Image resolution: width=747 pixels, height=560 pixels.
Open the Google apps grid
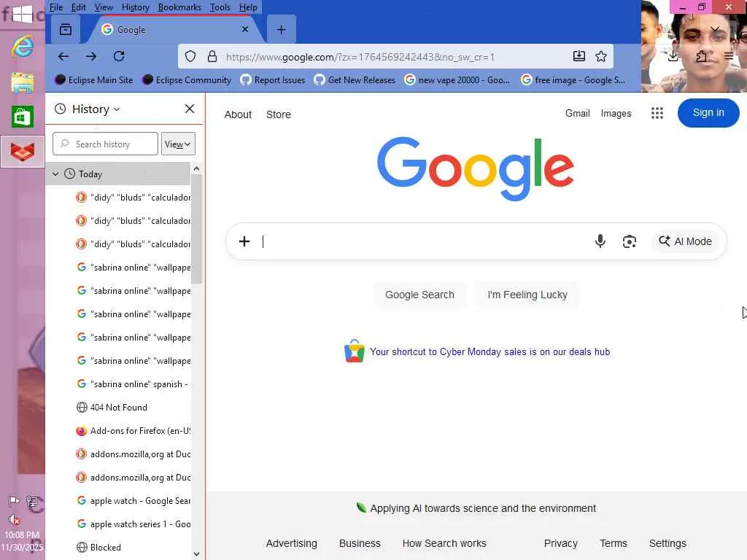[x=657, y=113]
